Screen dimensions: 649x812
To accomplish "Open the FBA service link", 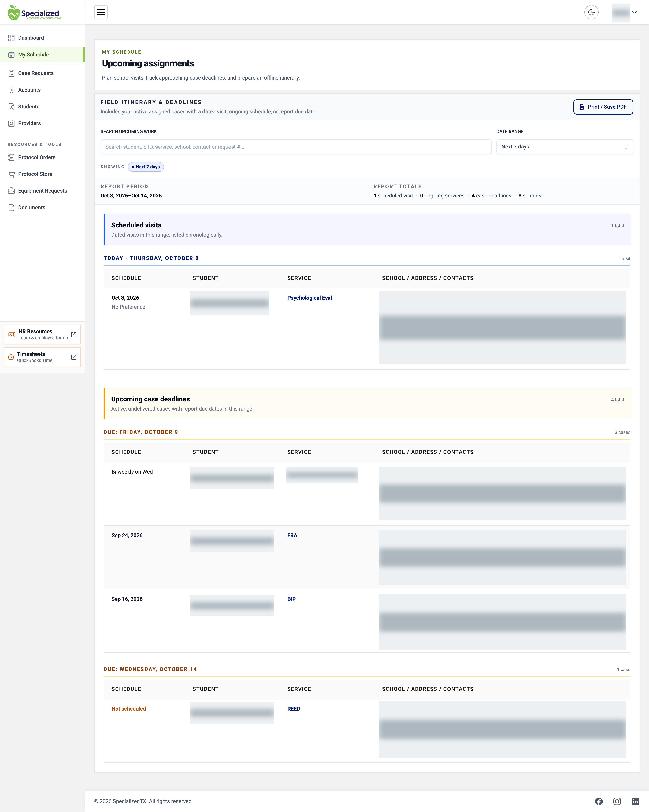I will pyautogui.click(x=292, y=536).
